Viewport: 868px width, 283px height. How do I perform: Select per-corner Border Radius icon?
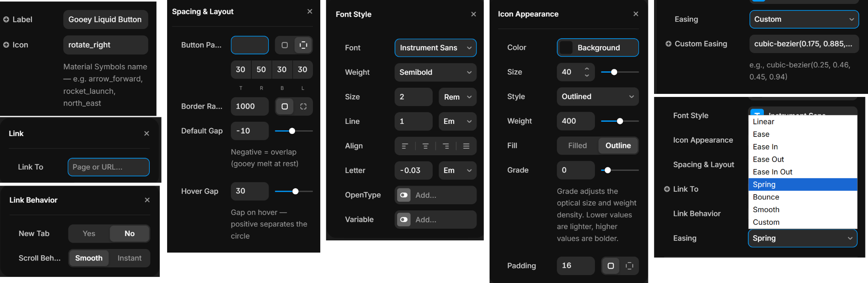pos(303,107)
